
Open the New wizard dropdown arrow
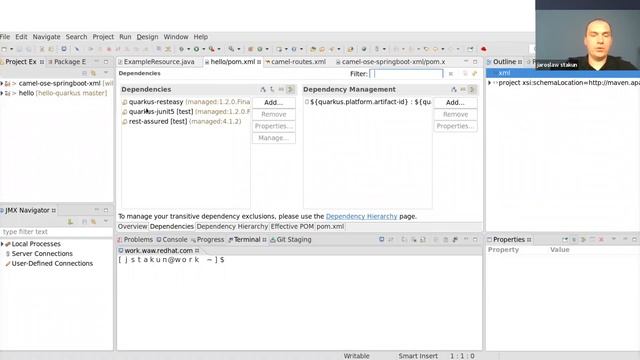pos(11,49)
